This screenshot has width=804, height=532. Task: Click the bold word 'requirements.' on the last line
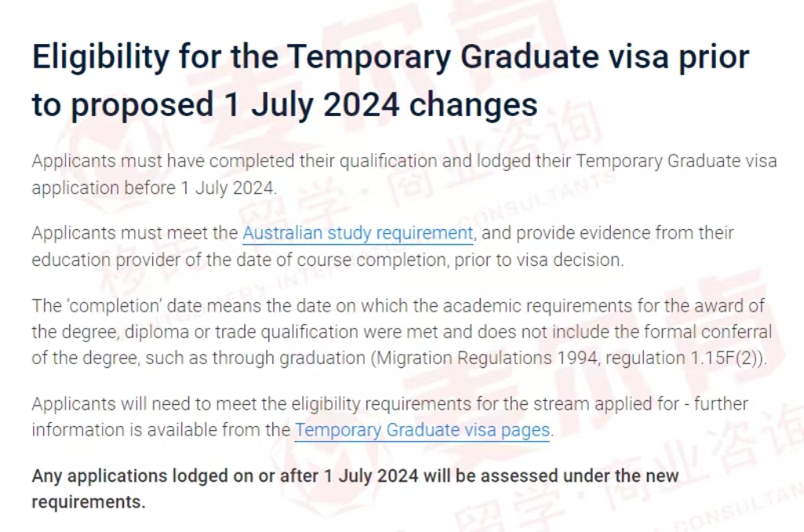pos(89,502)
